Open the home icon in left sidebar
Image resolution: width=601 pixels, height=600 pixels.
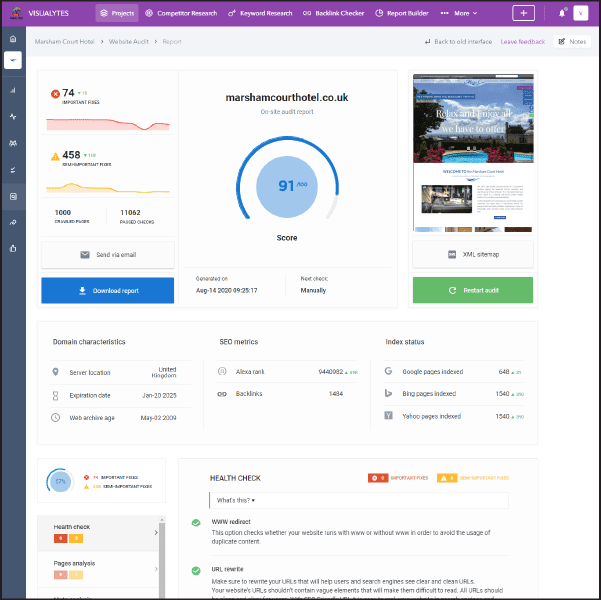[13, 39]
